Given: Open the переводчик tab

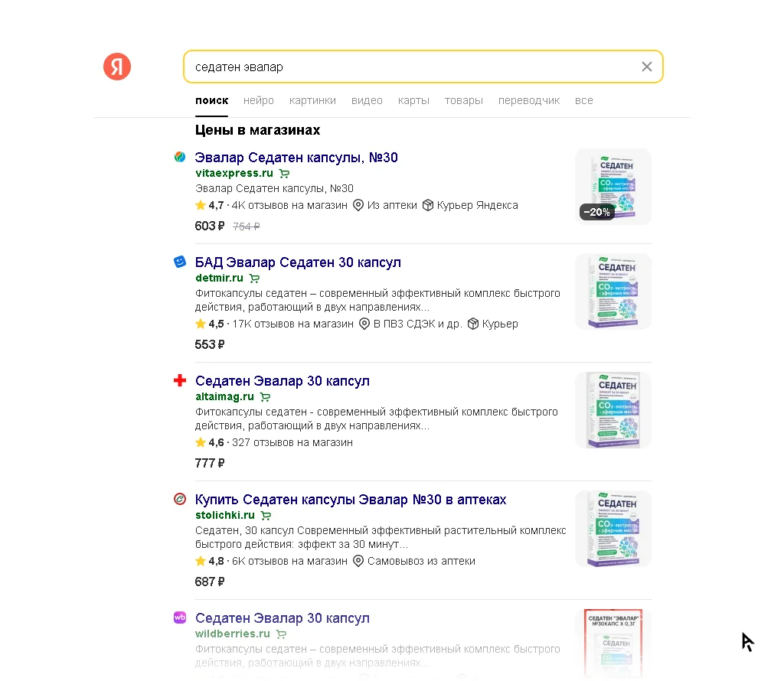Looking at the screenshot, I should point(529,100).
